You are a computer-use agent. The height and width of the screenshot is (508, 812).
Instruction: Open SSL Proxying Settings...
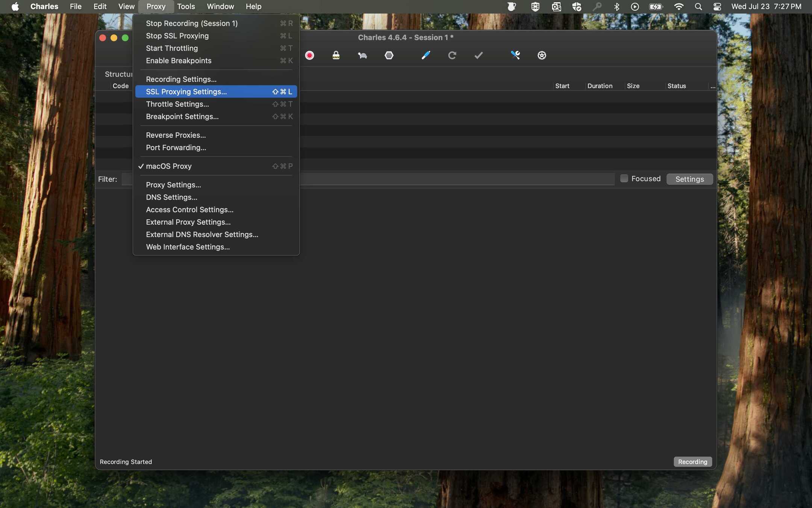click(x=216, y=91)
